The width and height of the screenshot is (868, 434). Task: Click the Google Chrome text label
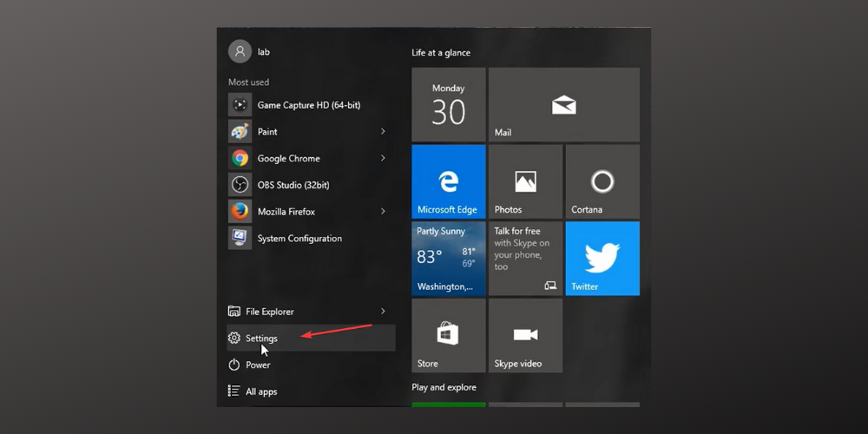(288, 158)
